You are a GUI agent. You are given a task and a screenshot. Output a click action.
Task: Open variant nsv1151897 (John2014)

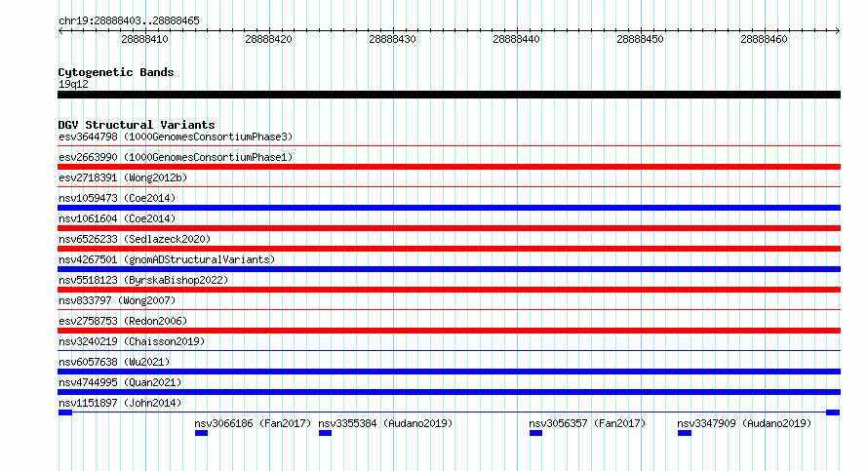tap(120, 403)
